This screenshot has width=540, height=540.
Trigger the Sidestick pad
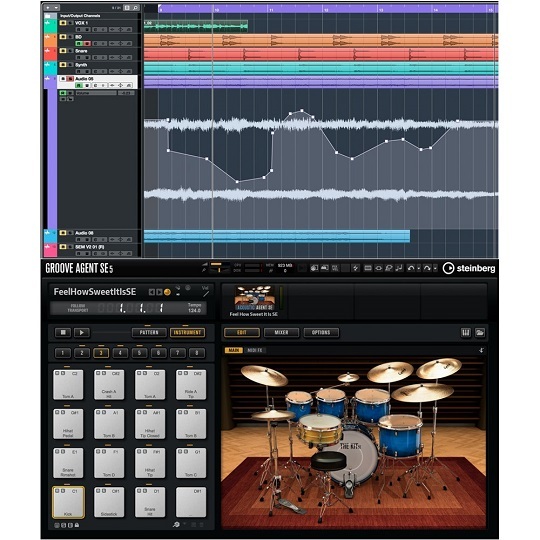coord(109,502)
